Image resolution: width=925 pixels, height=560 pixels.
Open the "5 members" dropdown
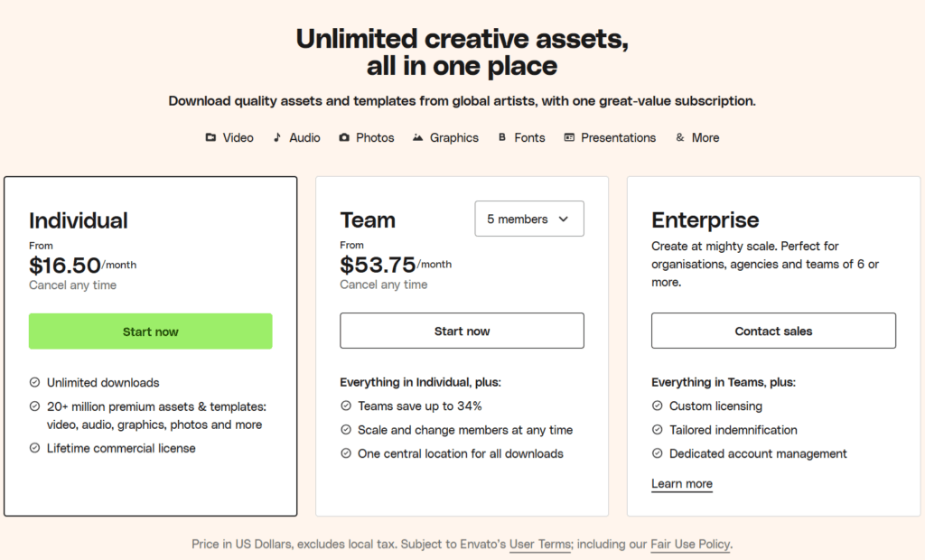point(529,219)
